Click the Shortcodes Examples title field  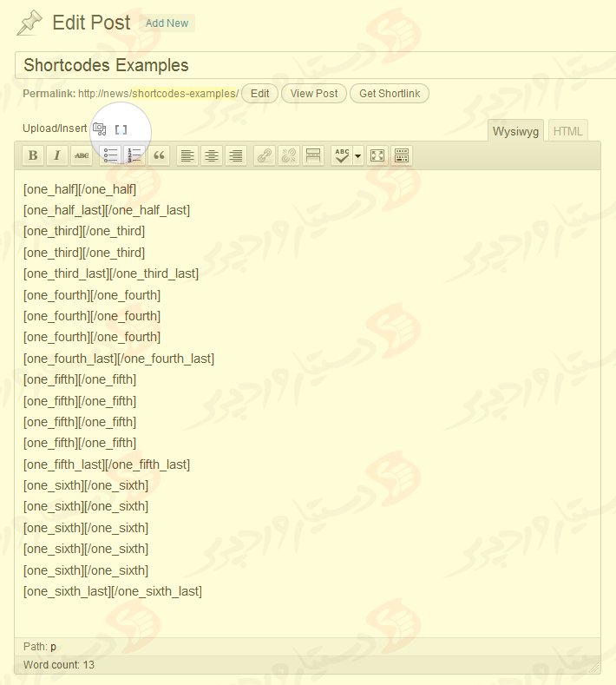pos(315,65)
